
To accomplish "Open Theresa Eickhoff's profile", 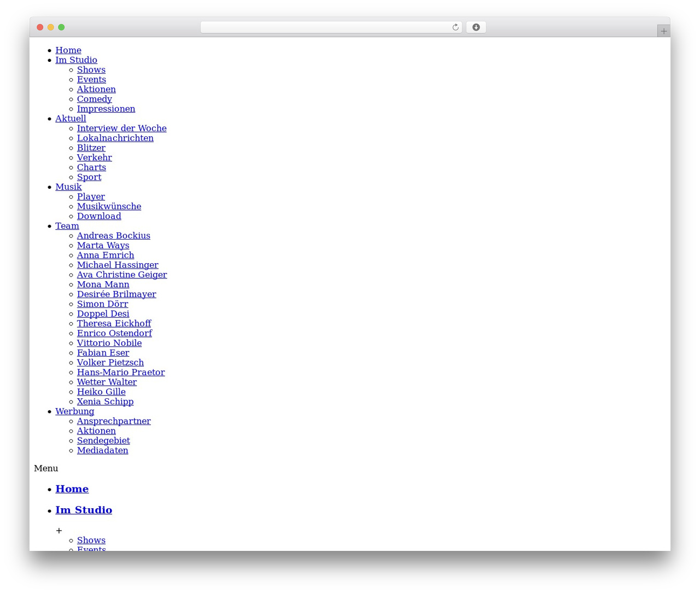I will (x=114, y=323).
